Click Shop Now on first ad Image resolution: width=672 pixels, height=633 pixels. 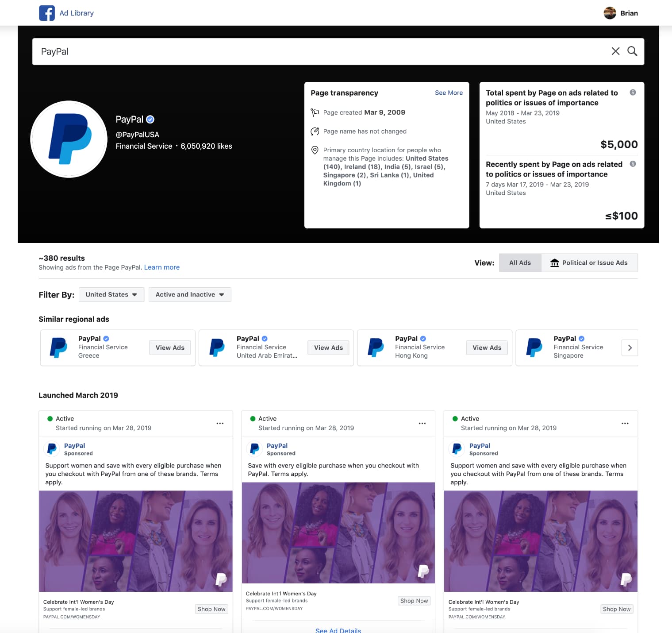click(x=211, y=609)
